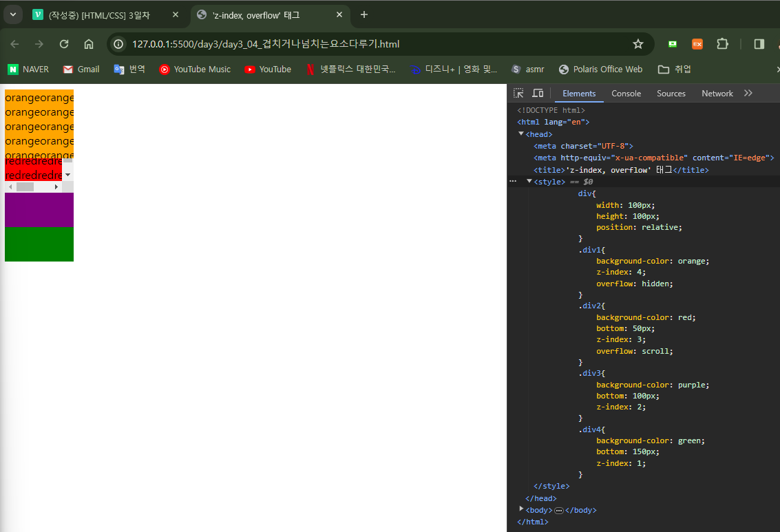Click the 'position: relative;' text
This screenshot has height=532, width=780.
pyautogui.click(x=639, y=228)
